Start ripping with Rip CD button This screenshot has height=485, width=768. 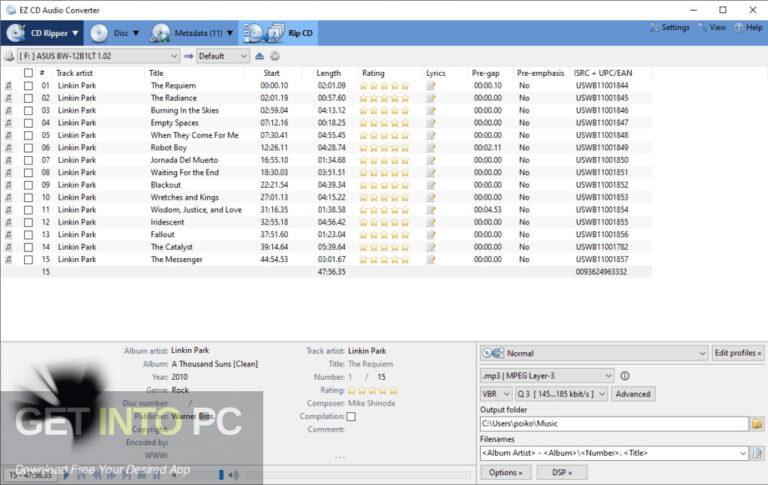[x=278, y=33]
